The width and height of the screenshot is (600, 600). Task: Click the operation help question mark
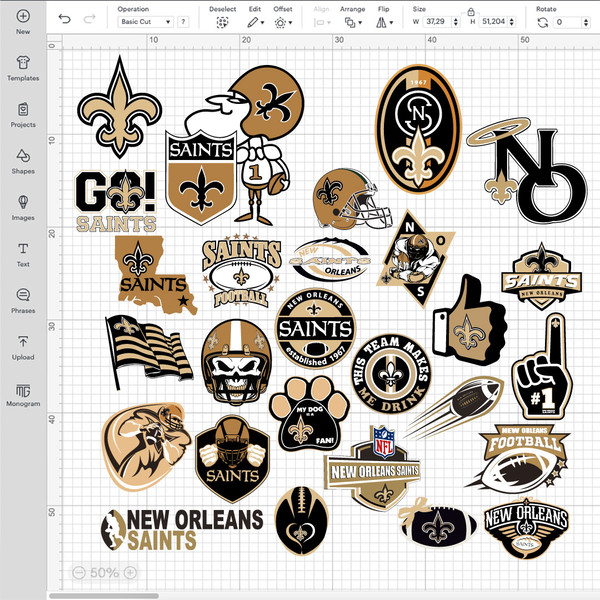click(183, 22)
